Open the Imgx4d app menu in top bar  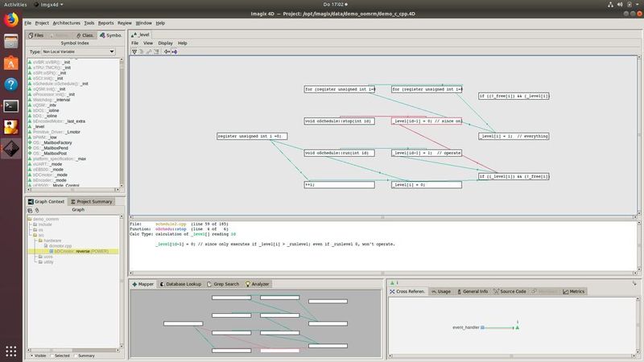[x=49, y=5]
